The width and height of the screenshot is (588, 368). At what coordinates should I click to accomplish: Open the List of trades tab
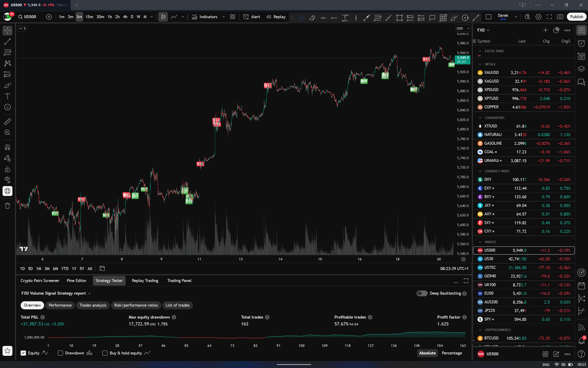(x=178, y=305)
